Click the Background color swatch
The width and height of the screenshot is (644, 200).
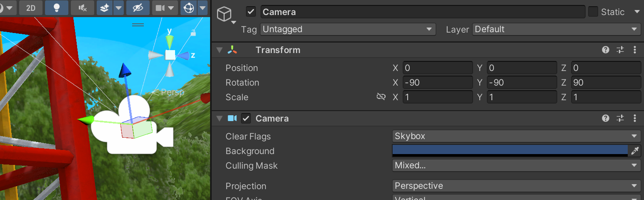pos(510,151)
